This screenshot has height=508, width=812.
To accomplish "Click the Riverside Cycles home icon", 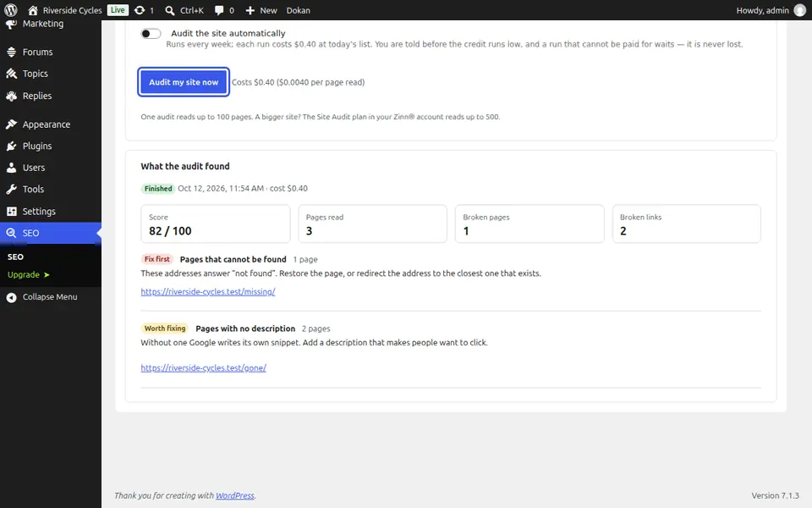I will coord(33,10).
